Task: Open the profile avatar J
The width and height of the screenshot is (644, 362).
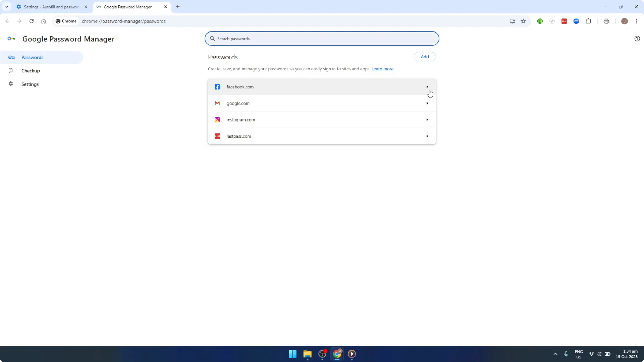Action: (x=624, y=21)
